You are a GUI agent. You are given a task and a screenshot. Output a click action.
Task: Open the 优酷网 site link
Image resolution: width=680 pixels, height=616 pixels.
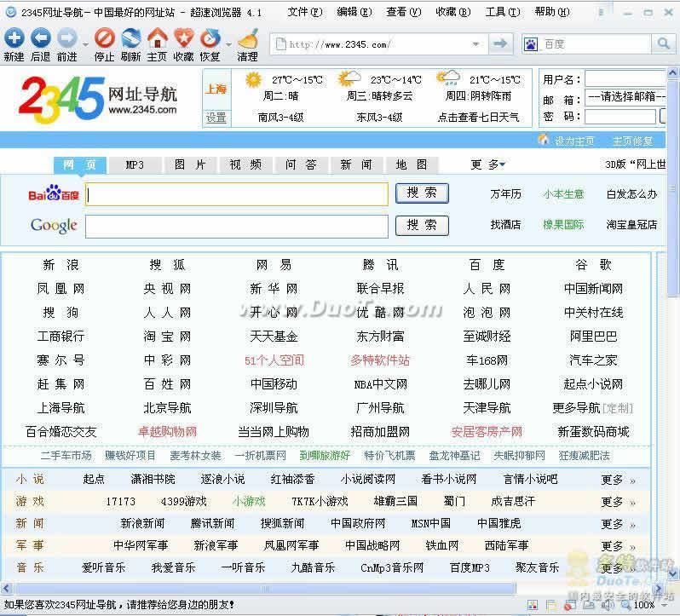tap(380, 313)
